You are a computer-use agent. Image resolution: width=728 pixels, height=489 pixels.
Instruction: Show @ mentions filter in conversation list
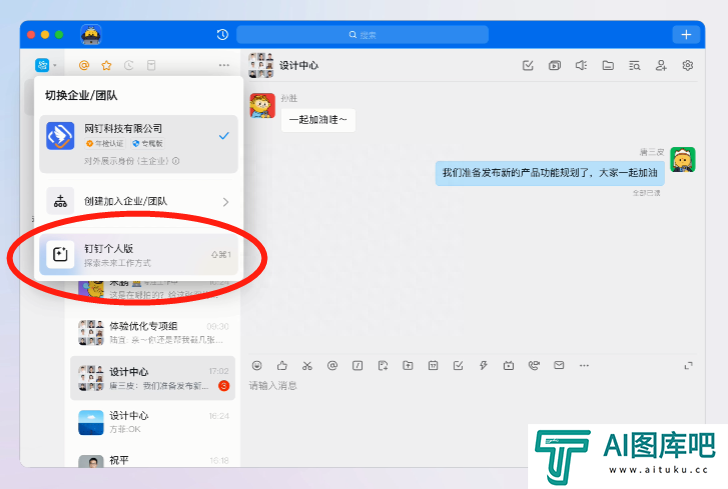84,65
